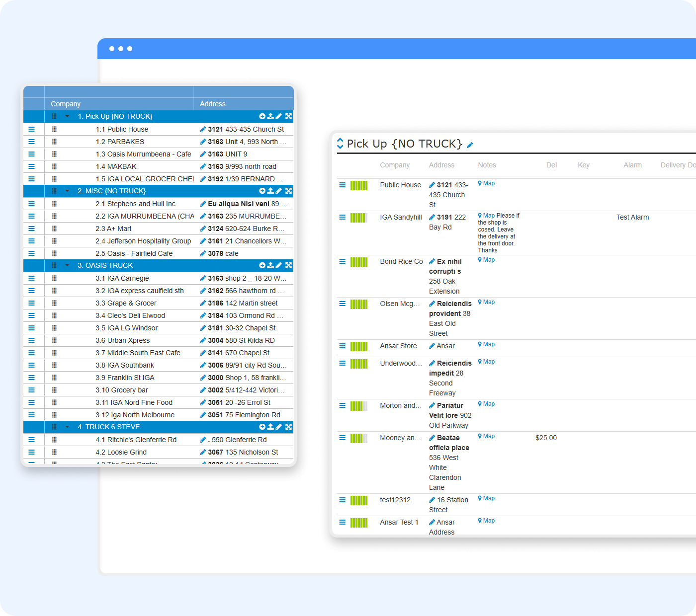Open the Map link in test12312 row
This screenshot has width=696, height=616.
tap(487, 498)
